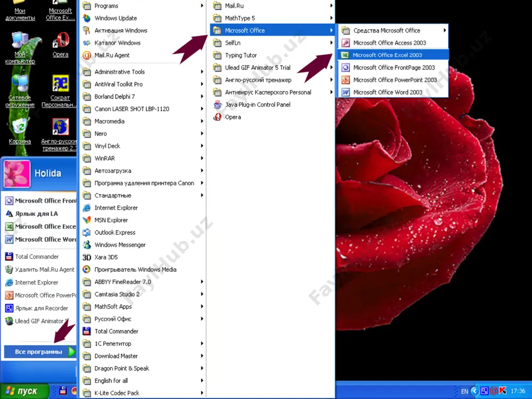Click the Xara 3D5 icon
532x399 pixels.
[x=87, y=257]
